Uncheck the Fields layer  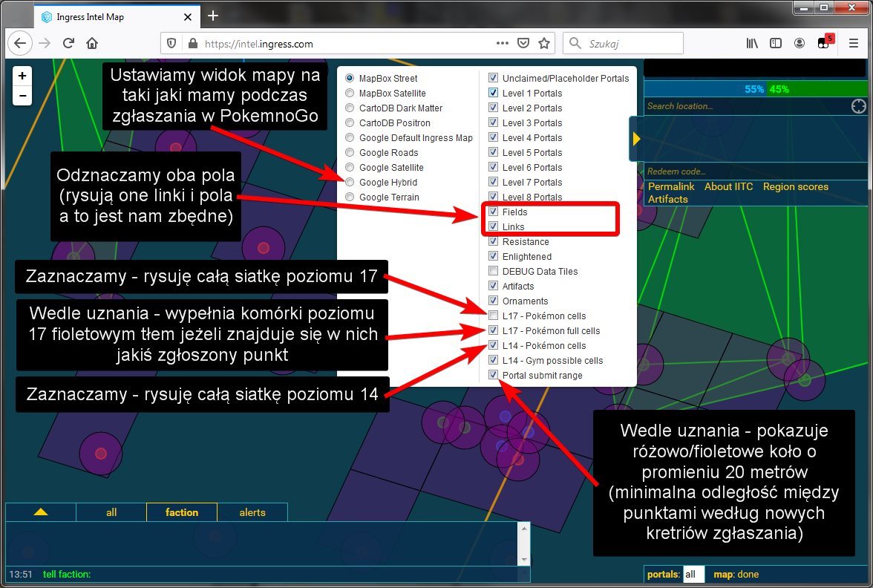(493, 212)
